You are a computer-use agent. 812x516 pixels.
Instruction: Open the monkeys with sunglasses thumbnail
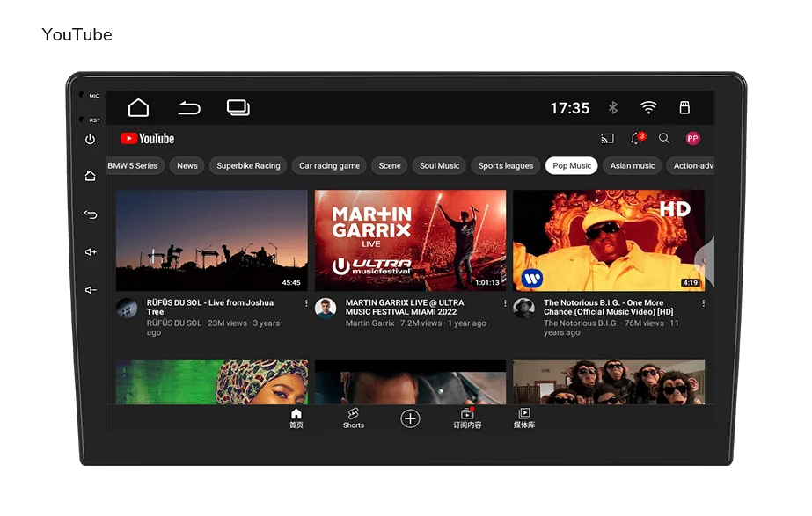click(609, 382)
